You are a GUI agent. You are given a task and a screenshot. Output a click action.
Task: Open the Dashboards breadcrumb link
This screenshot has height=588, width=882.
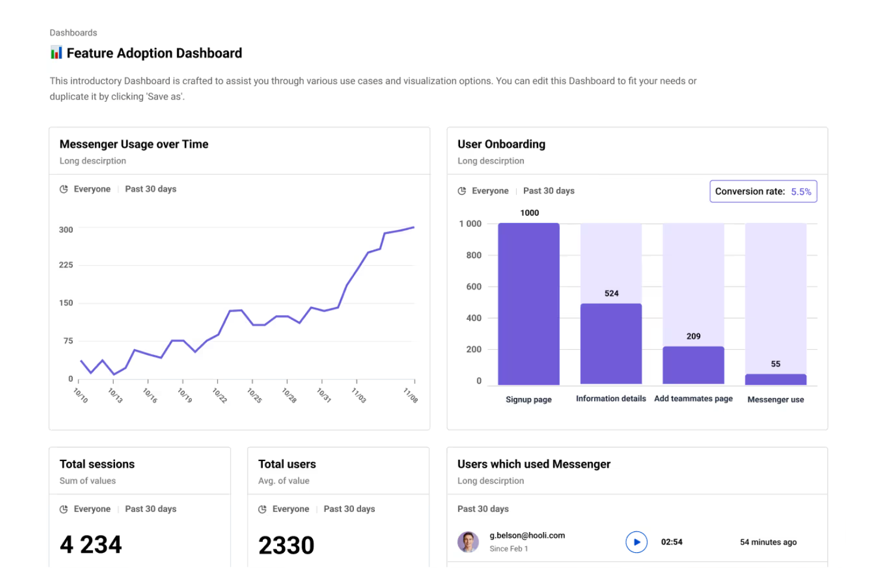pyautogui.click(x=73, y=33)
